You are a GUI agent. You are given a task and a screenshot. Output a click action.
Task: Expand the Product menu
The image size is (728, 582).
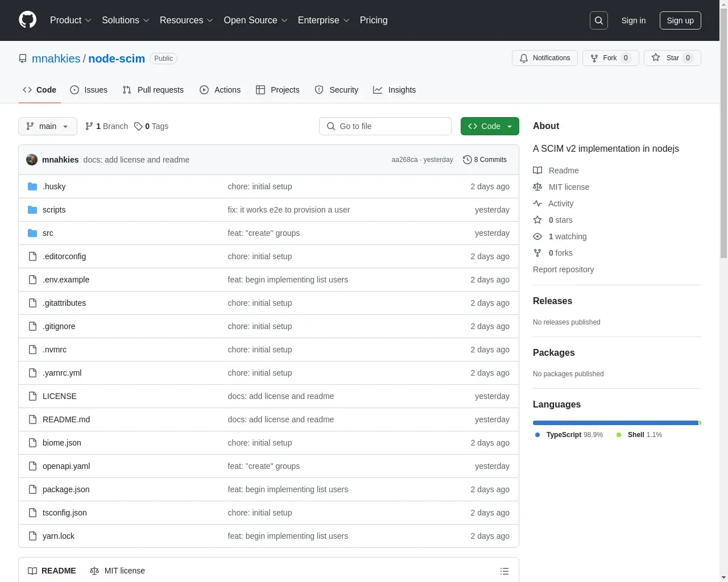(71, 20)
